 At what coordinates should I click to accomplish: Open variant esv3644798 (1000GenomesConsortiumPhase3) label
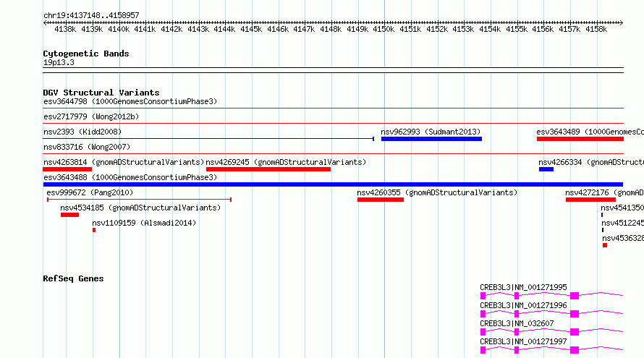130,101
